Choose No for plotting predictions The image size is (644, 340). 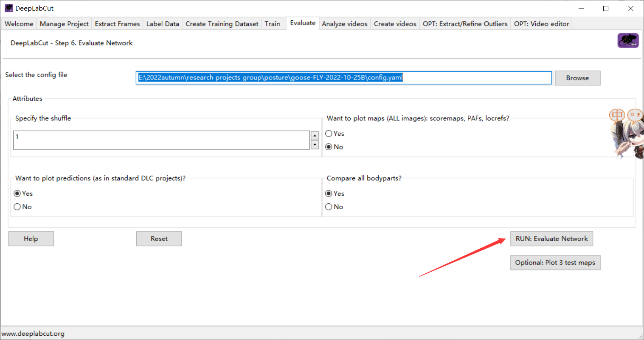pos(17,207)
